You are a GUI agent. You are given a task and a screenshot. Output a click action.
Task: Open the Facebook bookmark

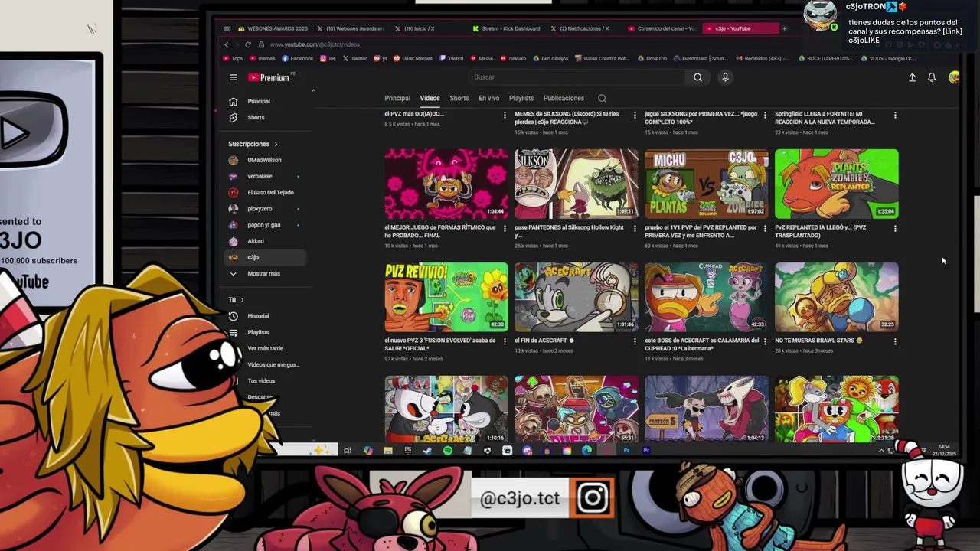pyautogui.click(x=298, y=58)
